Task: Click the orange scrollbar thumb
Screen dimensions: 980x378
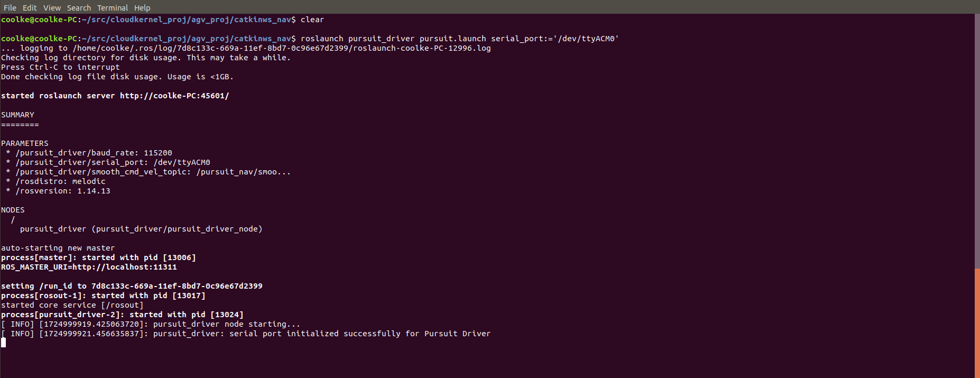Action: [x=977, y=323]
